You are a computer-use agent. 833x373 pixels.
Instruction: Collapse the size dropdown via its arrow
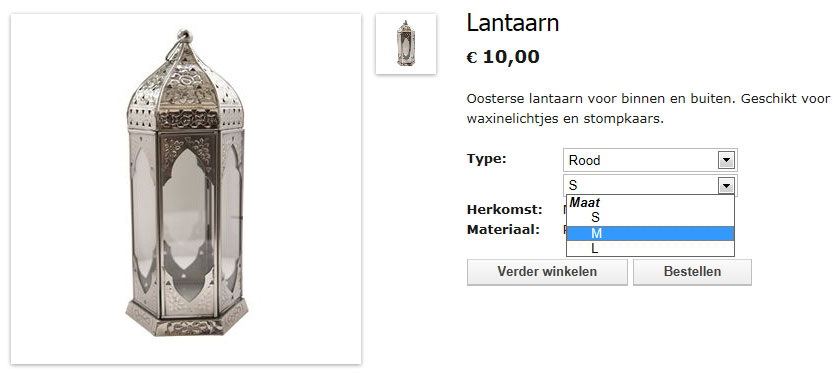(726, 185)
